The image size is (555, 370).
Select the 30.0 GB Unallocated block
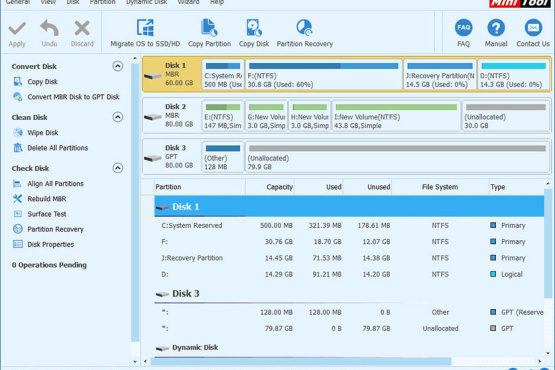(x=506, y=116)
